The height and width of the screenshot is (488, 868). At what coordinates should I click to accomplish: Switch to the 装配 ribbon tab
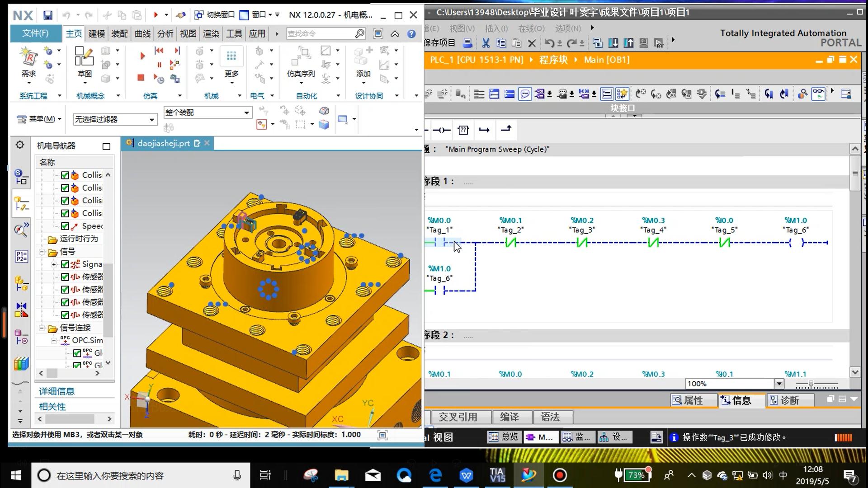[119, 34]
